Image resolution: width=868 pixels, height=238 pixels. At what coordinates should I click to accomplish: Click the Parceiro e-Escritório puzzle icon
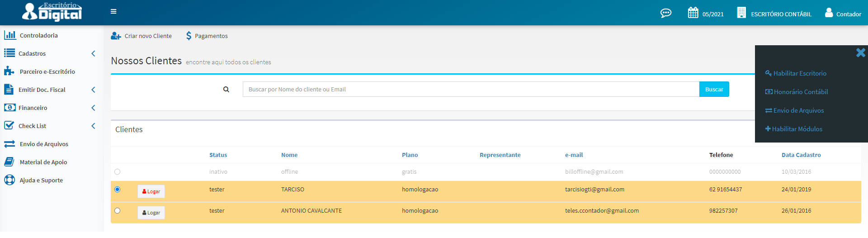(x=9, y=71)
